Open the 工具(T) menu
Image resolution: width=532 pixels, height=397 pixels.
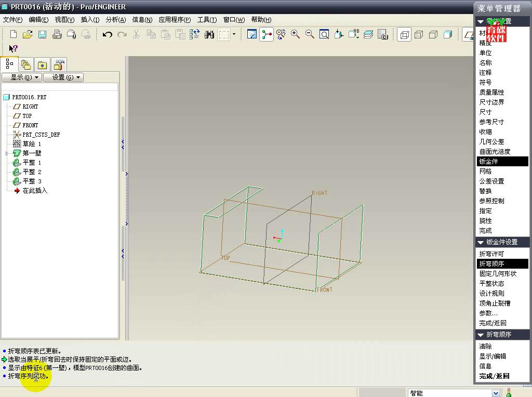pos(207,20)
